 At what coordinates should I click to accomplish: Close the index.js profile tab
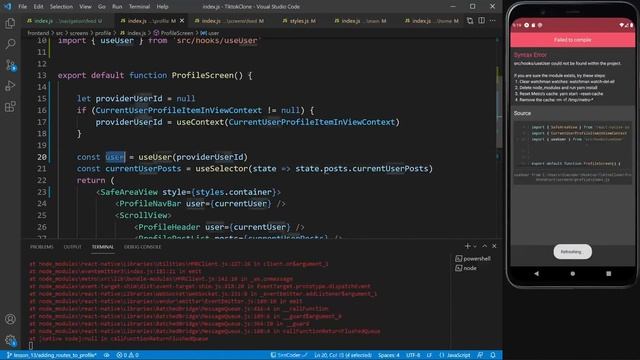click(x=182, y=21)
